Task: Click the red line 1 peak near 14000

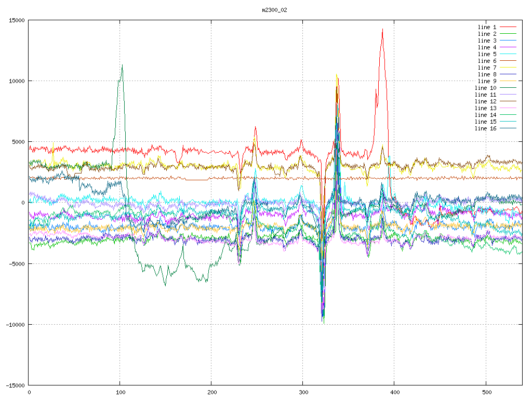Action: tap(382, 30)
